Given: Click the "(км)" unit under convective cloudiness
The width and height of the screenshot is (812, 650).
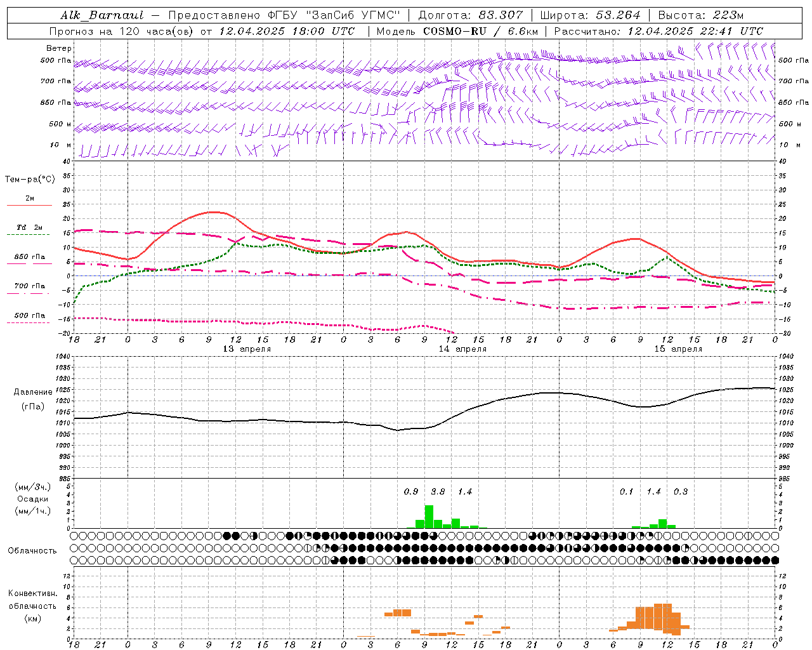Looking at the screenshot, I should coord(33,618).
